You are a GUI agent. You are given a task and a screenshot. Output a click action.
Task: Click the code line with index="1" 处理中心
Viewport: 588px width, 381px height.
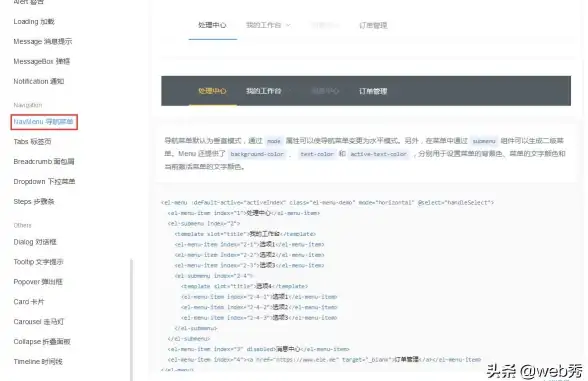tap(244, 213)
